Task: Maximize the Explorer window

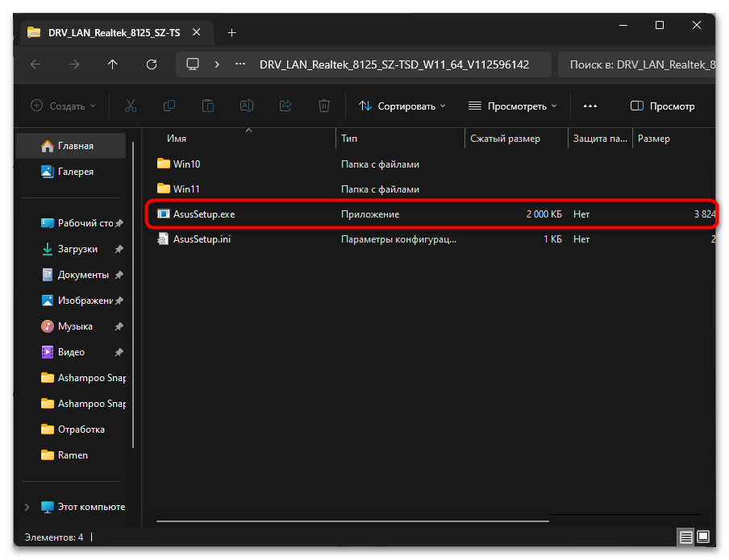Action: pos(660,25)
